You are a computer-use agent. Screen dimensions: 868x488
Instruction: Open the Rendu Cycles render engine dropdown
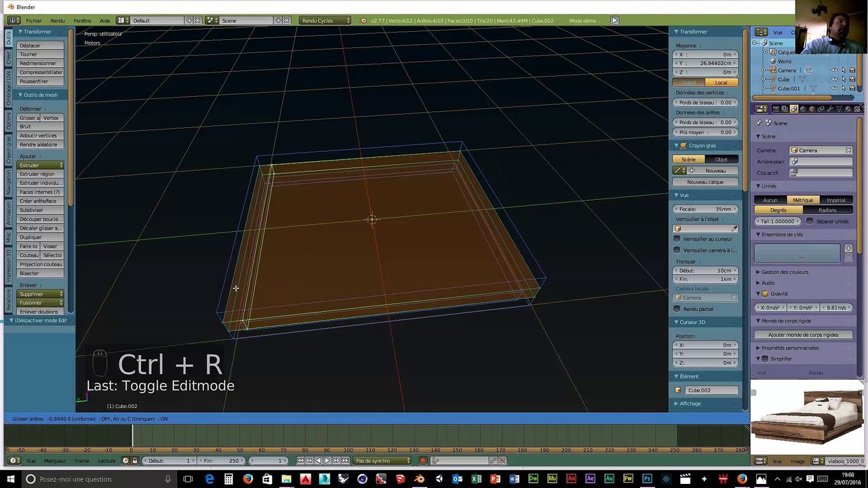tap(326, 20)
